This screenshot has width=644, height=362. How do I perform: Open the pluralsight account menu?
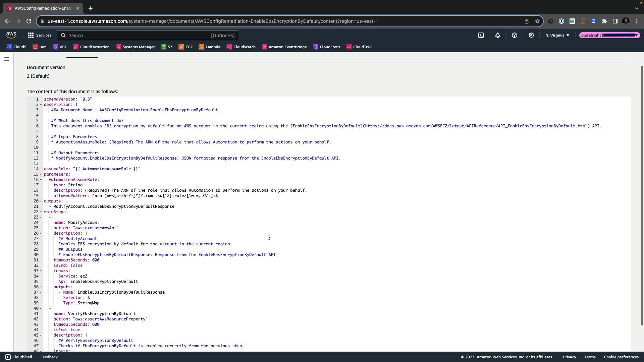pos(609,35)
